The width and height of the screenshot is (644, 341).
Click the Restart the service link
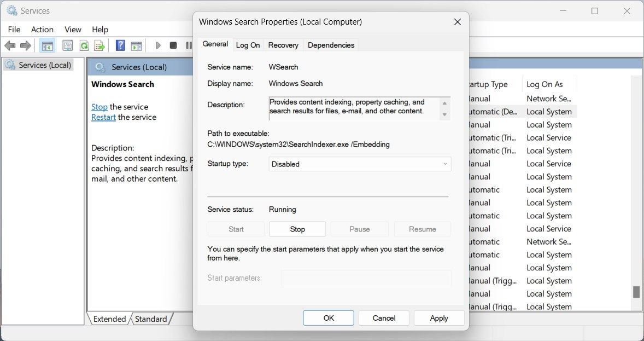click(103, 117)
